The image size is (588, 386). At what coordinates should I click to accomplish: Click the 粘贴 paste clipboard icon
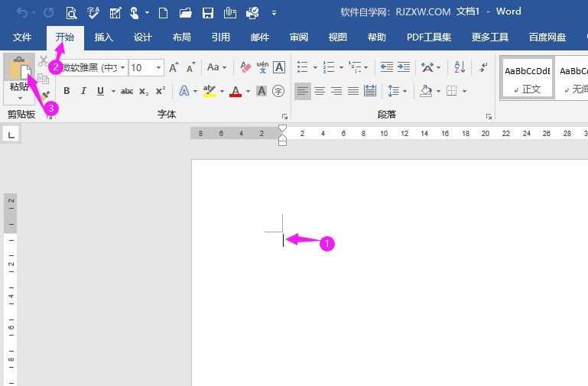tap(20, 67)
